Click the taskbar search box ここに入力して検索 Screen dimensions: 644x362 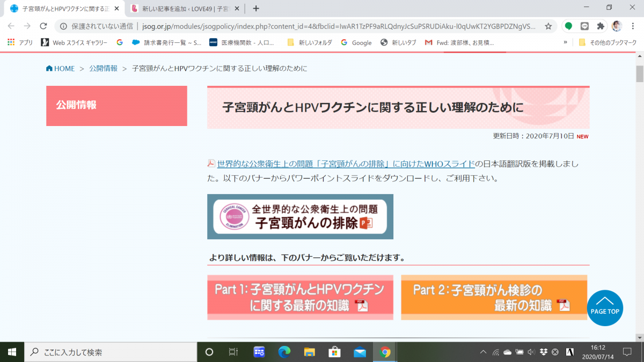tap(111, 352)
